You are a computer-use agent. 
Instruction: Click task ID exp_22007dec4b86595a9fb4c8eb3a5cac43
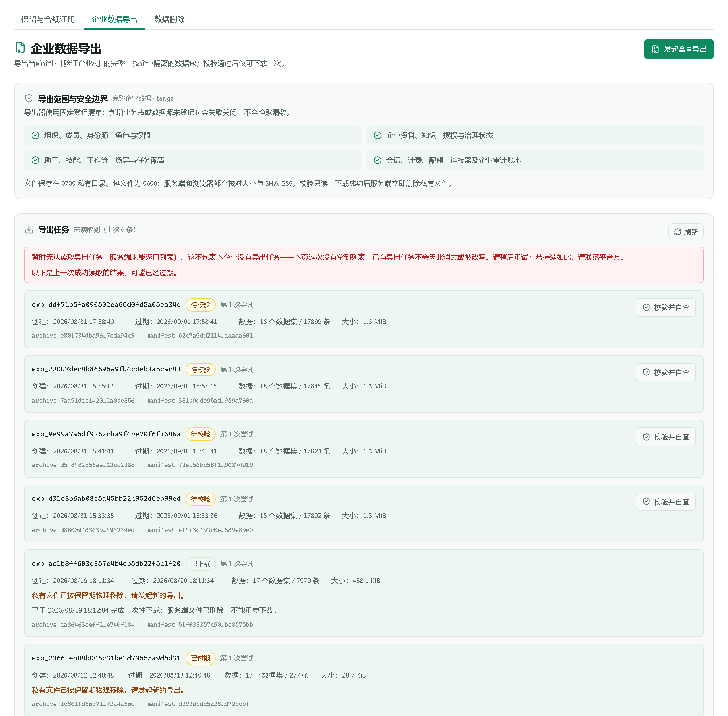[106, 369]
